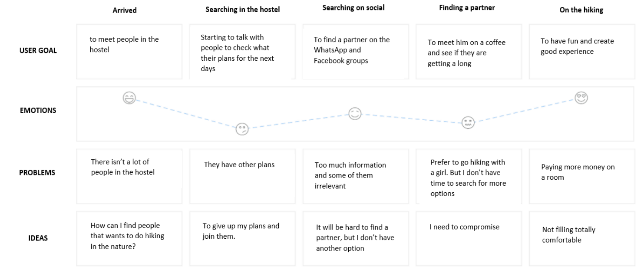Click the laughing emoji under Arrived
The height and width of the screenshot is (273, 644).
coord(129,99)
